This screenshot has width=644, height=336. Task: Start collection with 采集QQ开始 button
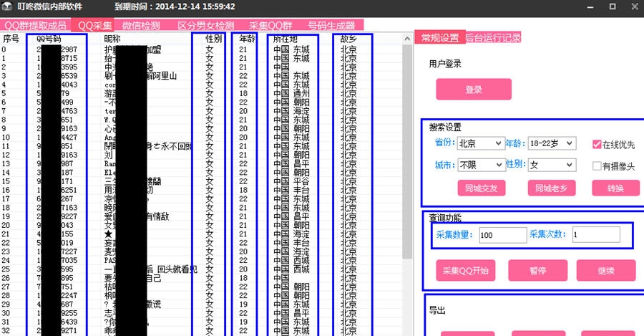pyautogui.click(x=465, y=271)
